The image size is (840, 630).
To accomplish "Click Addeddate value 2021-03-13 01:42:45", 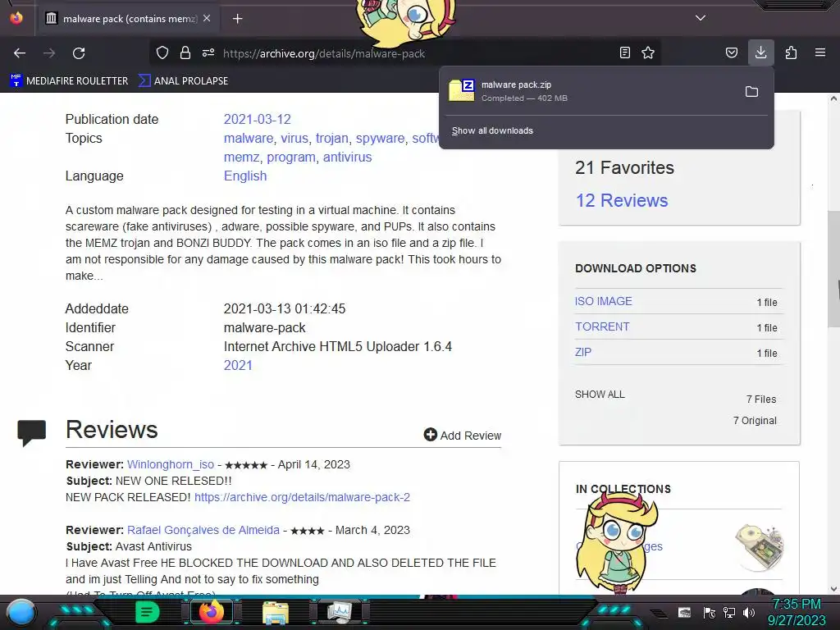I will point(285,308).
